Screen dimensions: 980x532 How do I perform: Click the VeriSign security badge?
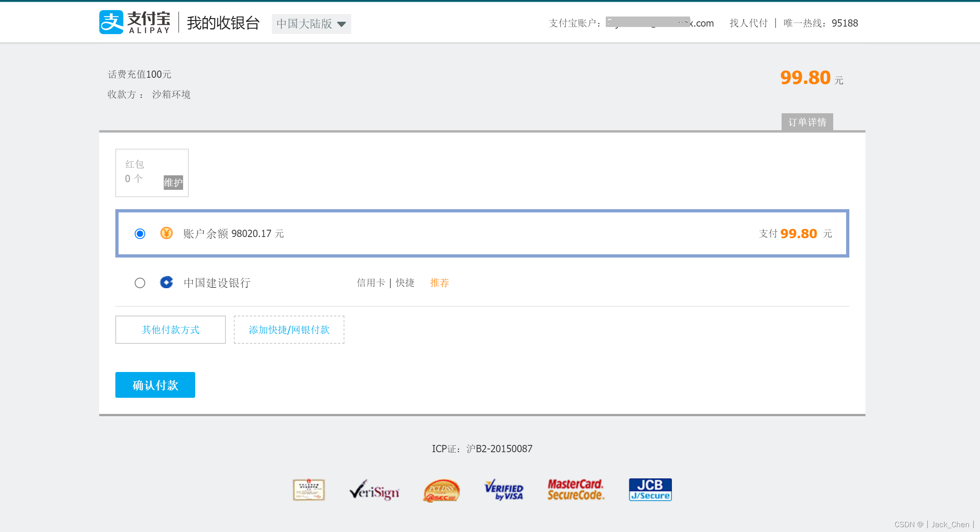coord(374,490)
